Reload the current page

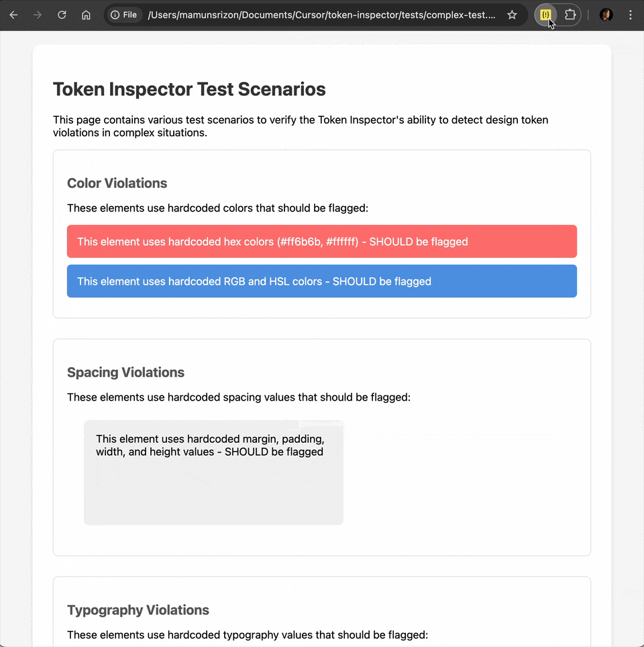click(62, 15)
